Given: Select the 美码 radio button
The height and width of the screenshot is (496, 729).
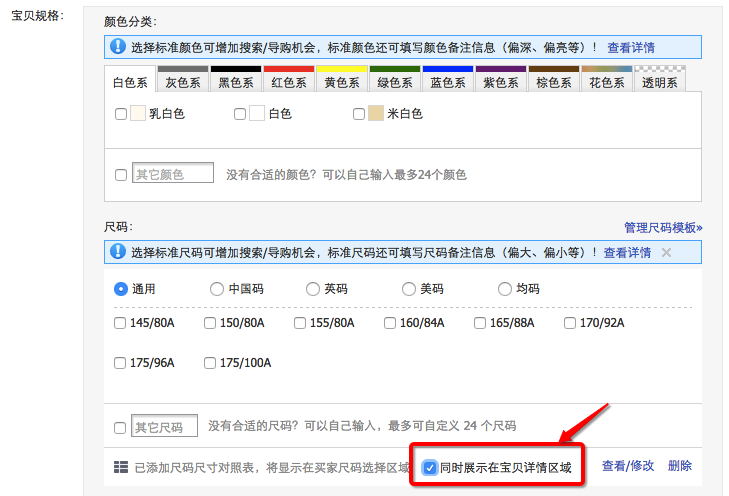Looking at the screenshot, I should [x=409, y=289].
